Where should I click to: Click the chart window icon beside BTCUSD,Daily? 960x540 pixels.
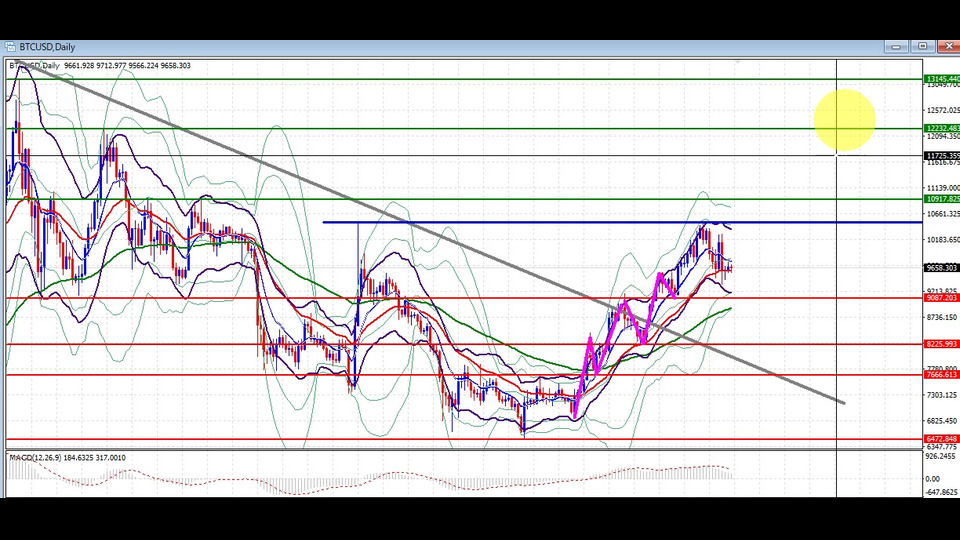point(10,47)
